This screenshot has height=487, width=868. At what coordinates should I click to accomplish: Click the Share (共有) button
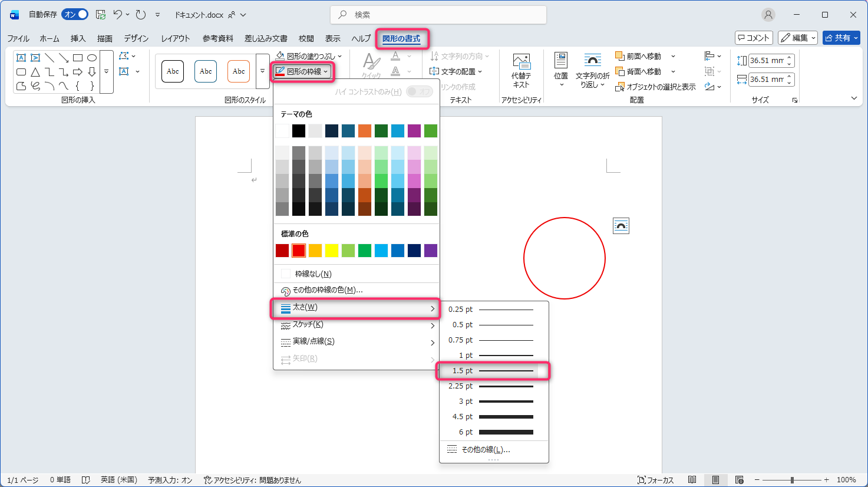[841, 38]
